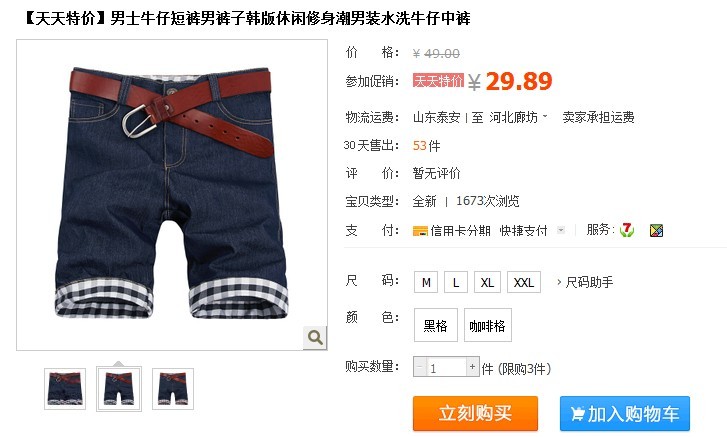The width and height of the screenshot is (727, 437).
Task: Select size M option
Action: (426, 282)
